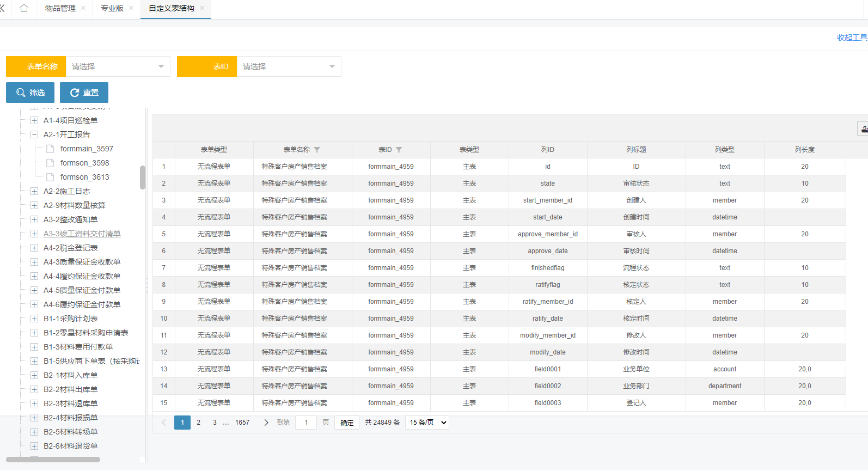Viewport: 868px width, 471px height.
Task: Click the next page arrow
Action: pyautogui.click(x=266, y=423)
